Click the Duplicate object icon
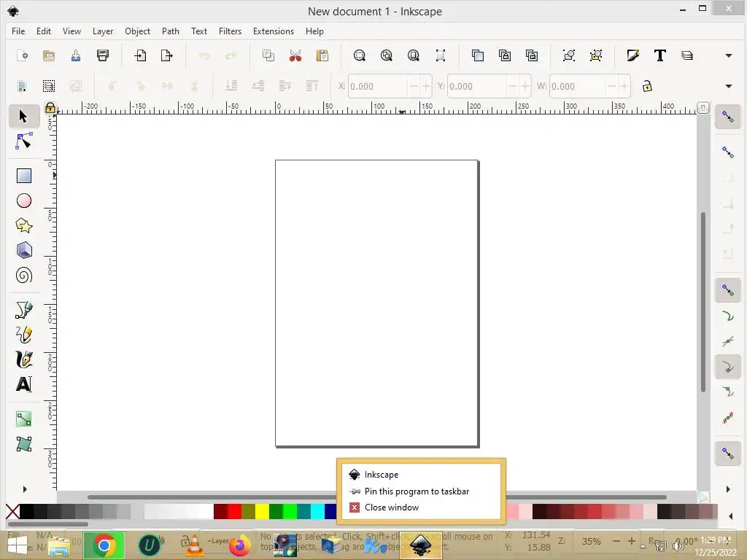This screenshot has height=560, width=747. 477,55
